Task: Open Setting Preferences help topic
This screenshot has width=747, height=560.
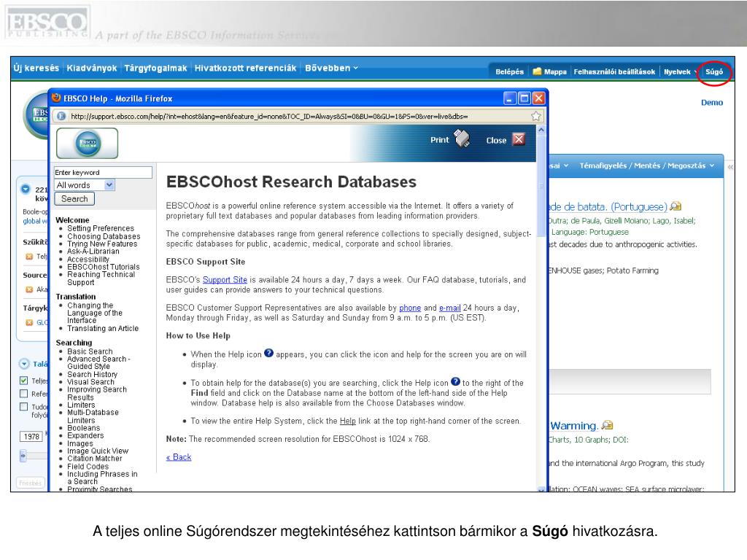Action: coord(101,228)
